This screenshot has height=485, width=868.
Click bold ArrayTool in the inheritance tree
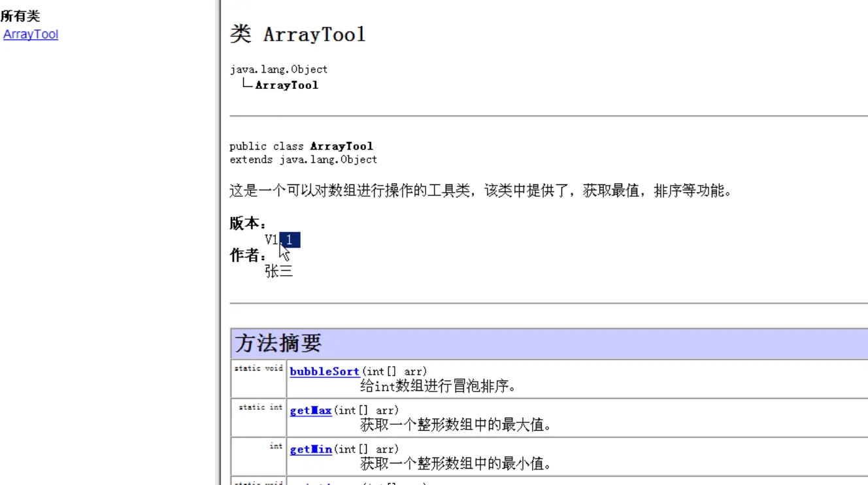[286, 85]
